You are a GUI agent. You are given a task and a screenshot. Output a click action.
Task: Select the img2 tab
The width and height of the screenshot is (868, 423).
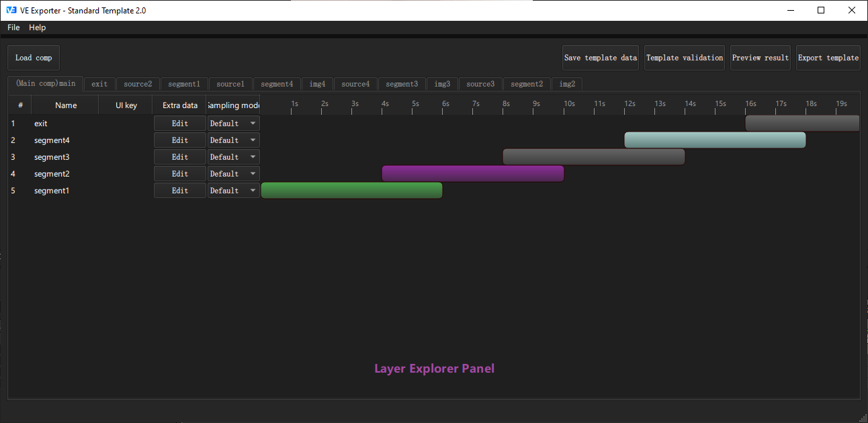[x=567, y=84]
